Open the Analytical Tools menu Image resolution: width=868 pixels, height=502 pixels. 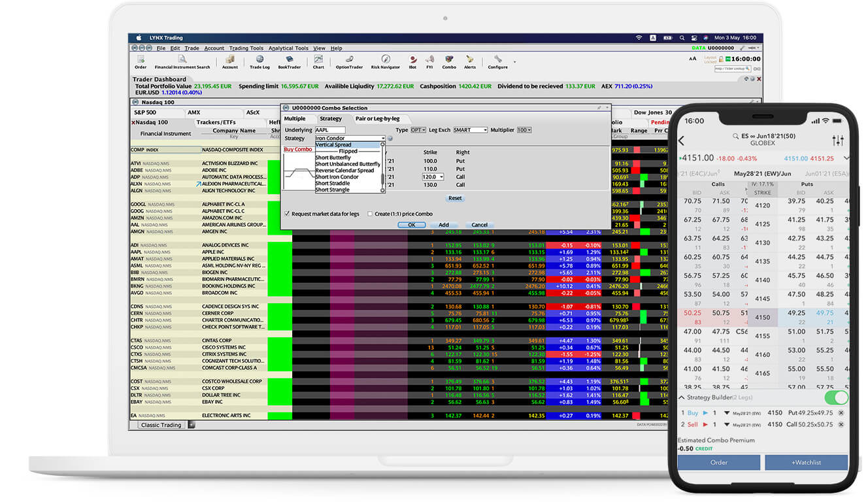pyautogui.click(x=288, y=48)
